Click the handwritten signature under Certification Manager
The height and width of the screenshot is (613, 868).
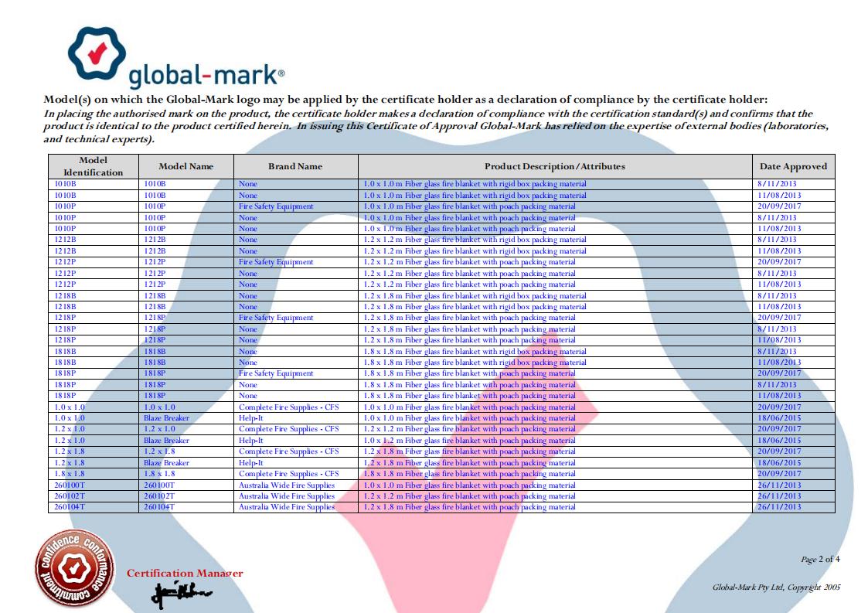(181, 595)
